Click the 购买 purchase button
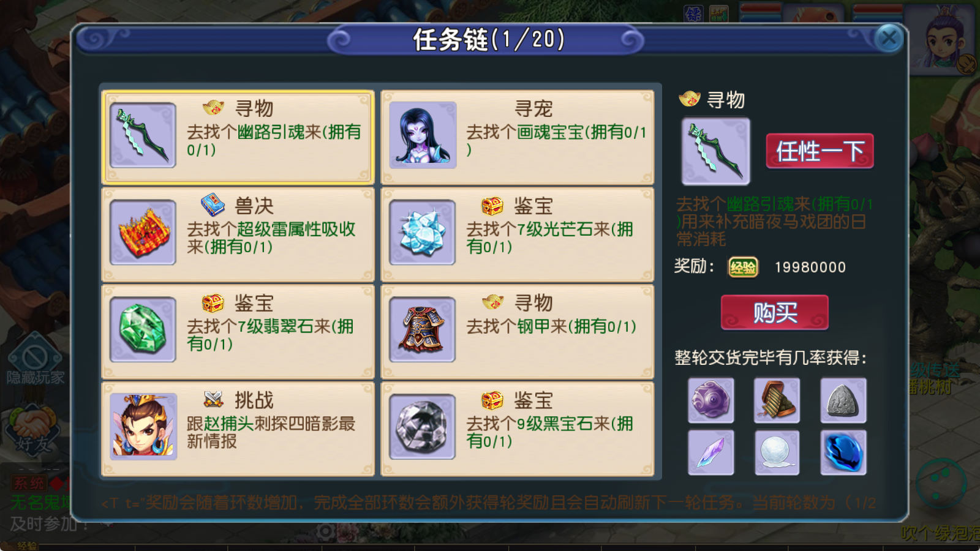 [775, 313]
